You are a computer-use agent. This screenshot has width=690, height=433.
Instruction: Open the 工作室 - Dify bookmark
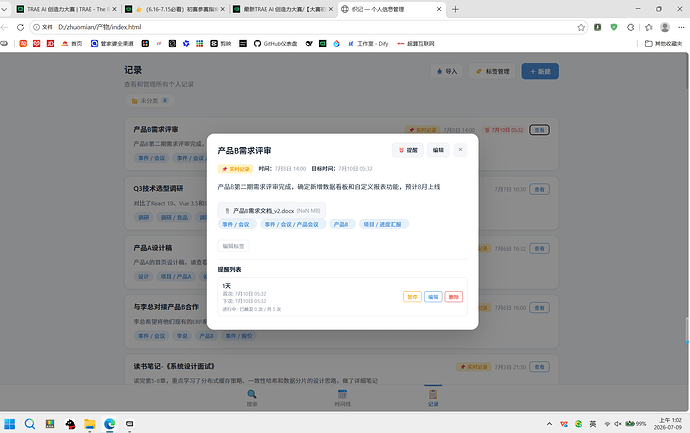(368, 44)
